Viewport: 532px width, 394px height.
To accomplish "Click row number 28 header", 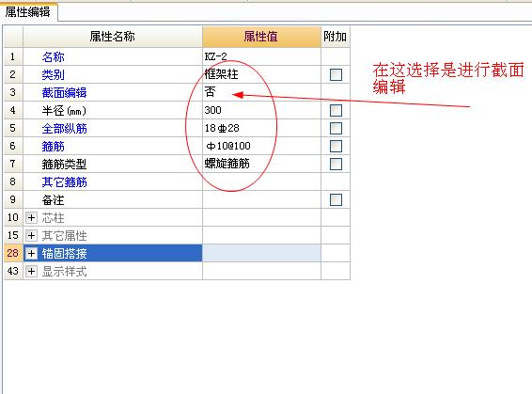I will point(13,253).
